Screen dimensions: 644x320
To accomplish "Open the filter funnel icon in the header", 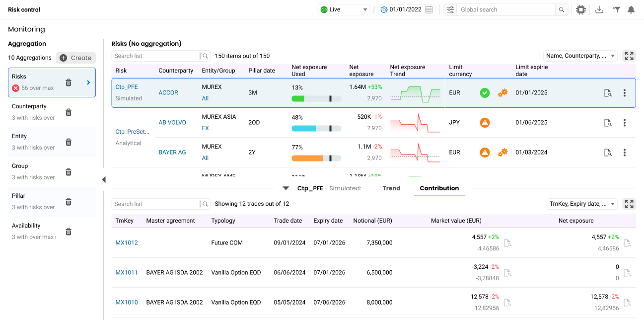I will (617, 9).
